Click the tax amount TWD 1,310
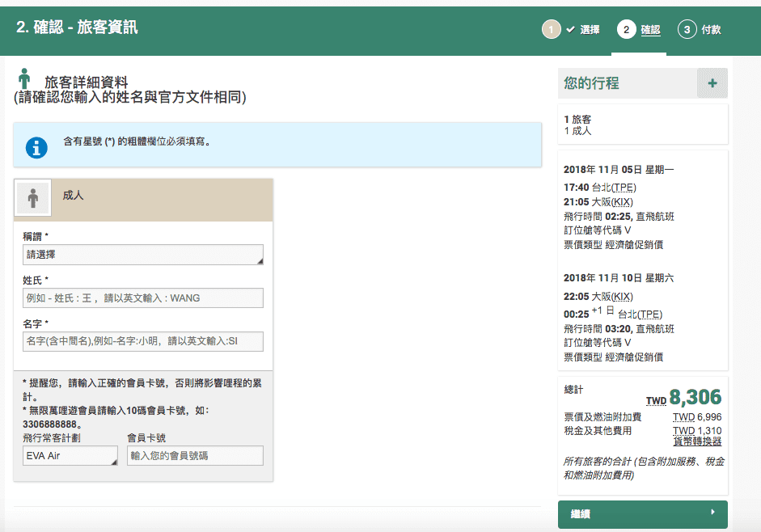 (x=697, y=431)
